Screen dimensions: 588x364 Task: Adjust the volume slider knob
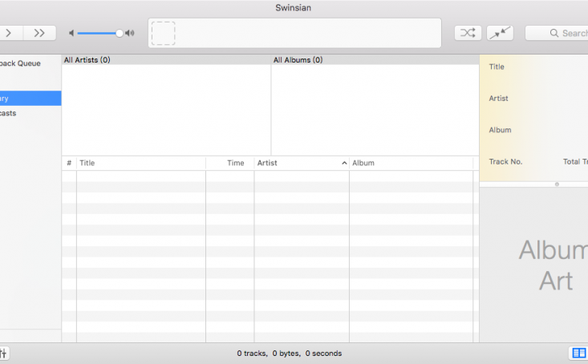pos(120,34)
